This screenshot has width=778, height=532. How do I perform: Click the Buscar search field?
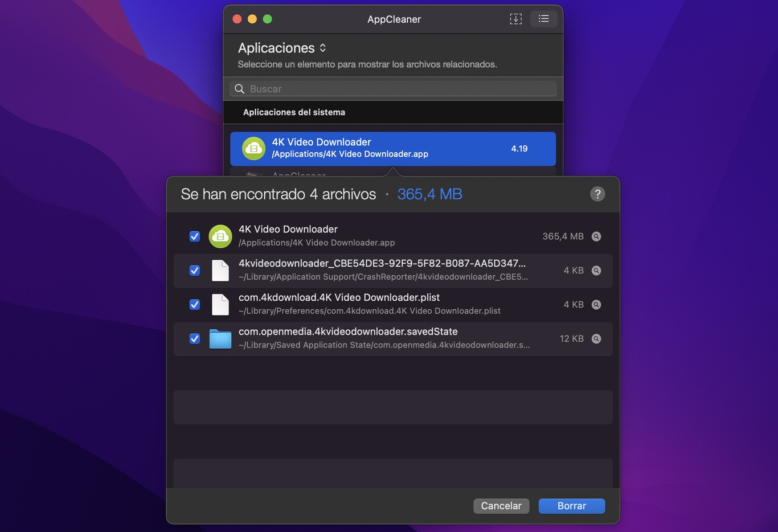click(399, 89)
